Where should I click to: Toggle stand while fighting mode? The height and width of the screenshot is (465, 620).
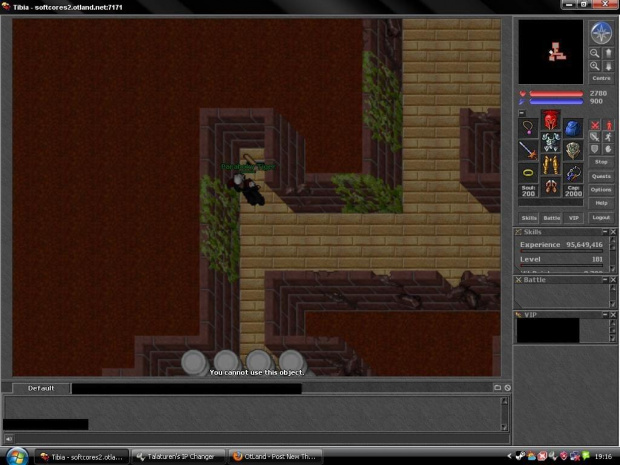coord(608,125)
